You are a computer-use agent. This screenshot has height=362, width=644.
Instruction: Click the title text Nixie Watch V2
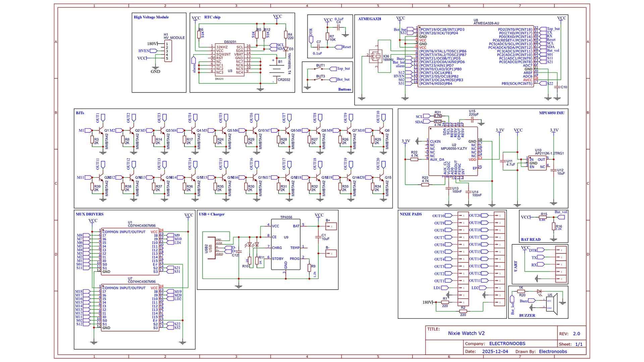click(466, 334)
